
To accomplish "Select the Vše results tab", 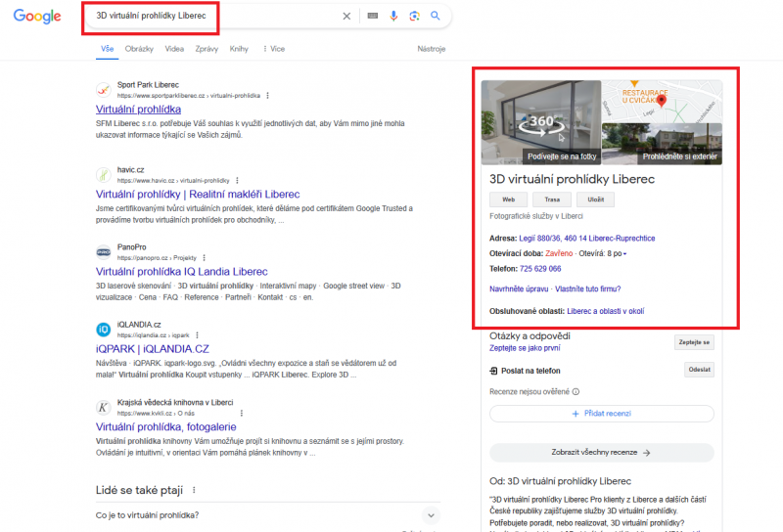I will [108, 49].
